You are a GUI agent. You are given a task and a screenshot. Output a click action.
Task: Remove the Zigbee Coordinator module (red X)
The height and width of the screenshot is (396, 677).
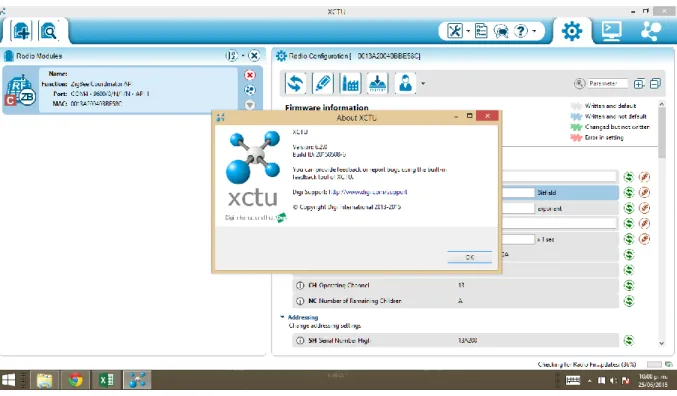pos(250,75)
